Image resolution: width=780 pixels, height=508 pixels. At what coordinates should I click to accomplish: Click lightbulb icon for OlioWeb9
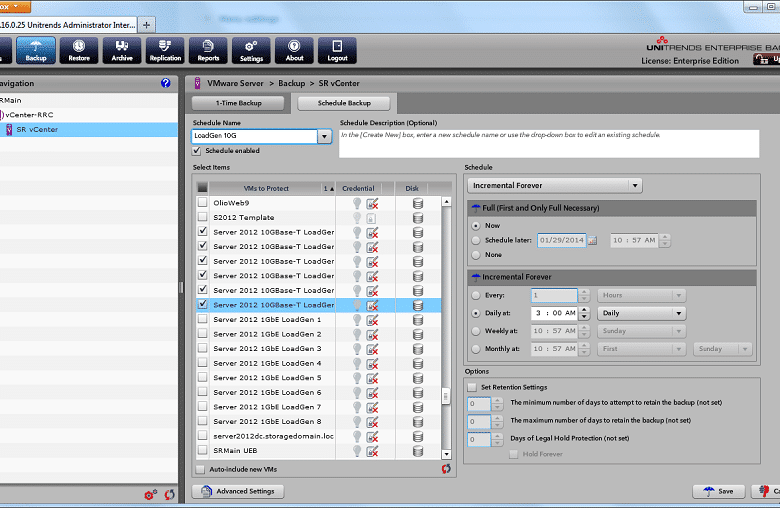357,203
